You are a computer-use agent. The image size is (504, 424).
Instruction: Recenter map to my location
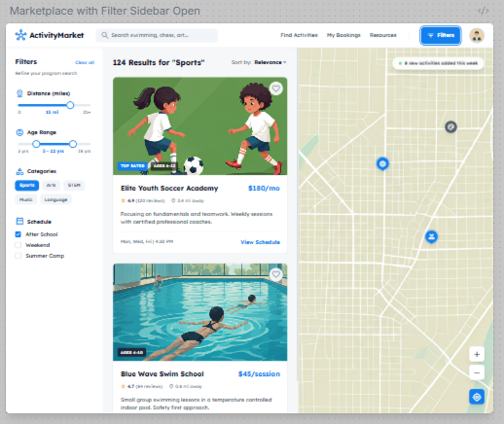point(477,397)
